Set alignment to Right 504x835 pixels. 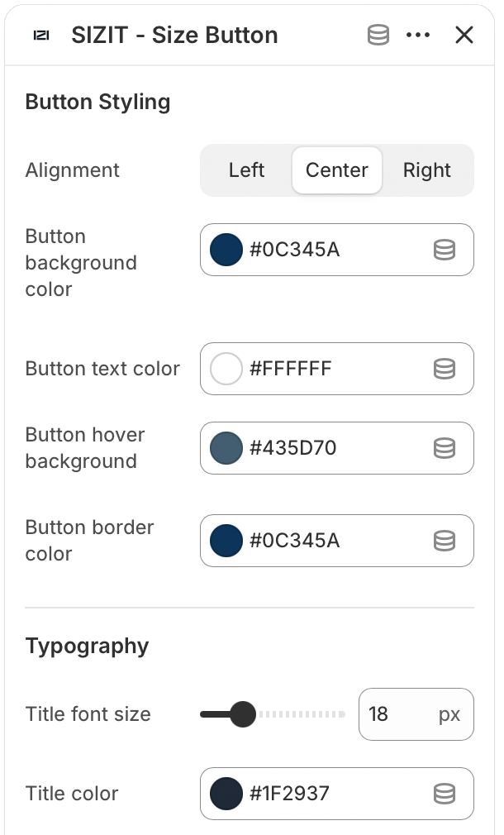point(427,170)
